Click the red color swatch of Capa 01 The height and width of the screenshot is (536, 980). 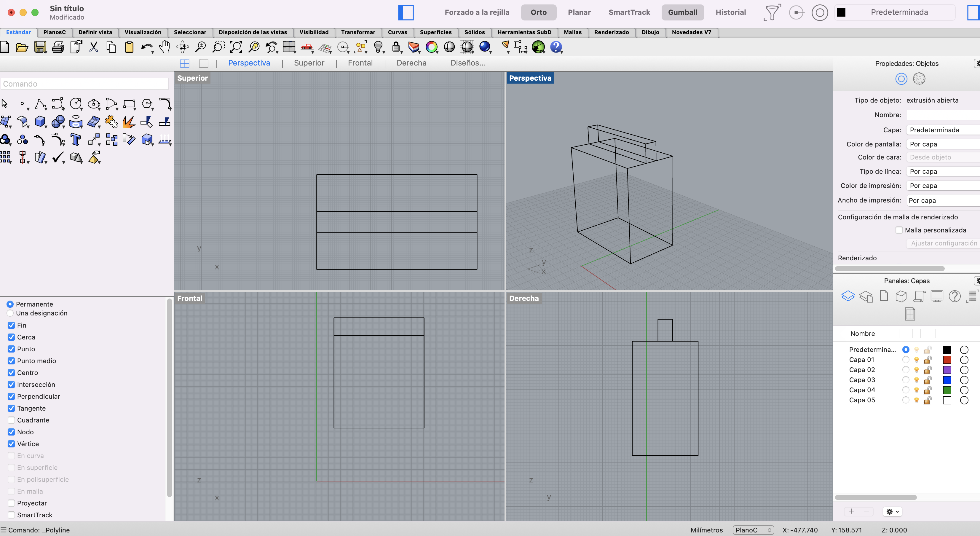[x=947, y=360]
